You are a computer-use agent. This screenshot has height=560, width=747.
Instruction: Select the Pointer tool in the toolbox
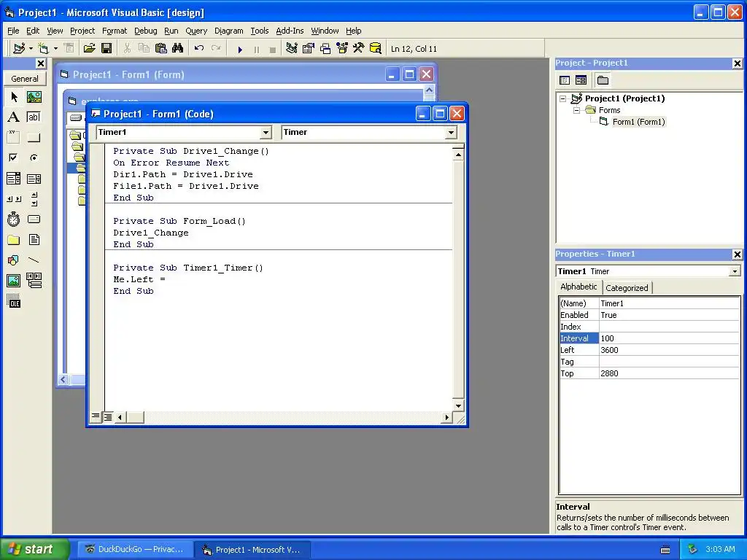click(14, 97)
